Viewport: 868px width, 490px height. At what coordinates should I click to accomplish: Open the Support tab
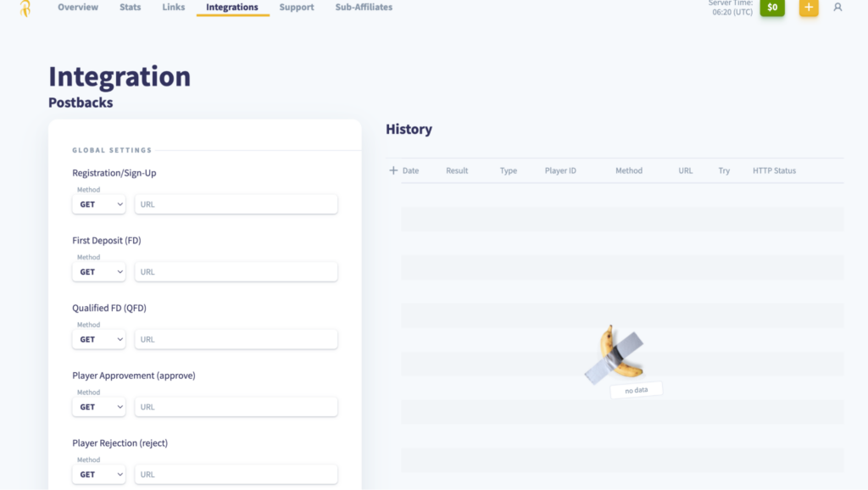click(x=297, y=7)
